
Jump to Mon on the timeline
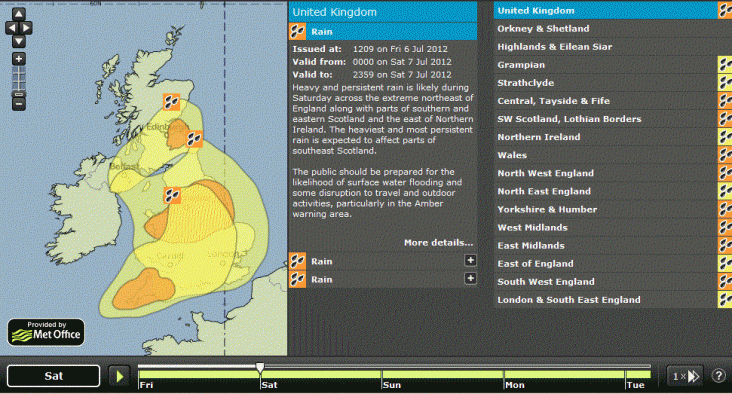[515, 385]
